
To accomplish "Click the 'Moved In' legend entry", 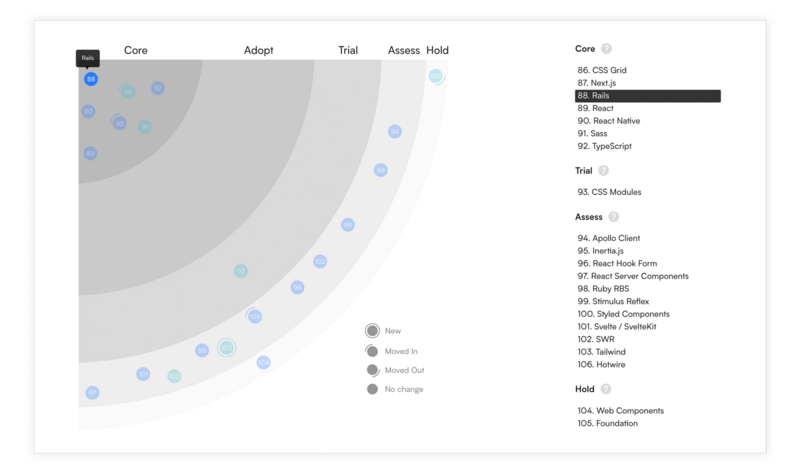I will pyautogui.click(x=392, y=351).
